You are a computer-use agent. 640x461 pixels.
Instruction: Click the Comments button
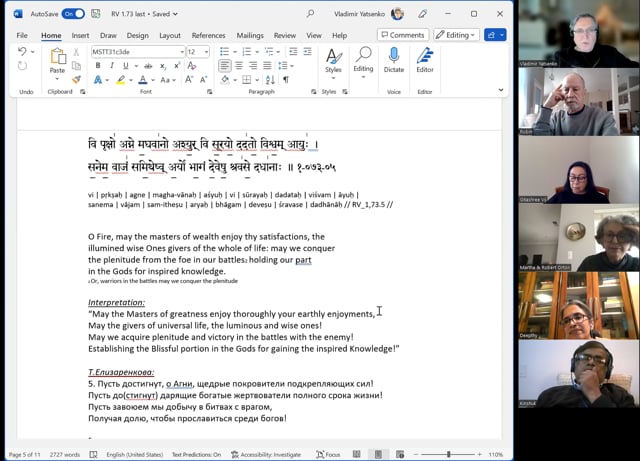click(402, 35)
